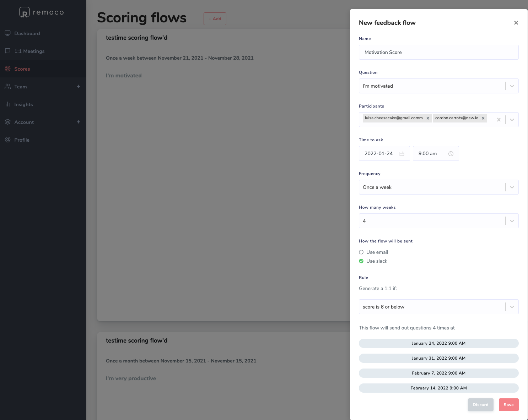Screen dimensions: 528x420
Task: Click Once a week between November 21 text
Action: click(179, 58)
